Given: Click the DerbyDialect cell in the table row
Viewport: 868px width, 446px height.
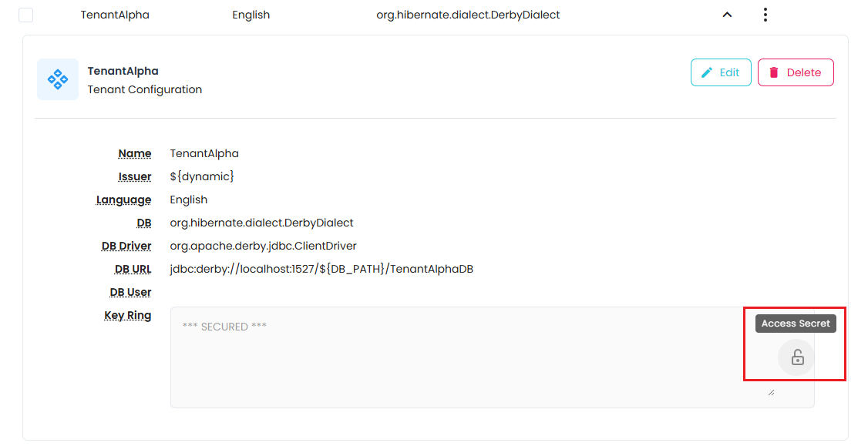Looking at the screenshot, I should click(468, 15).
